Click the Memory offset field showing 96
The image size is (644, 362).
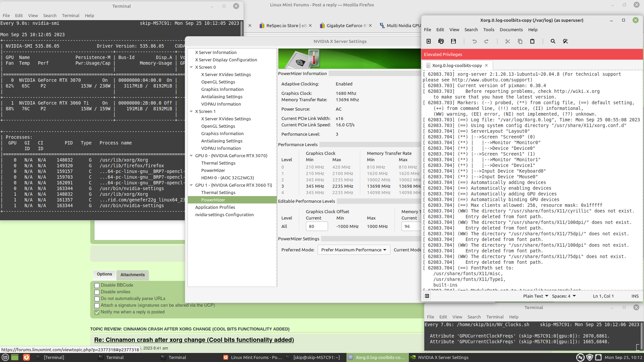pyautogui.click(x=411, y=226)
